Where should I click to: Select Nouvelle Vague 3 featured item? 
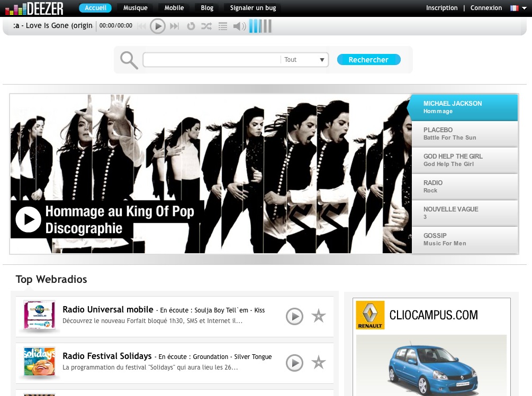click(x=465, y=213)
